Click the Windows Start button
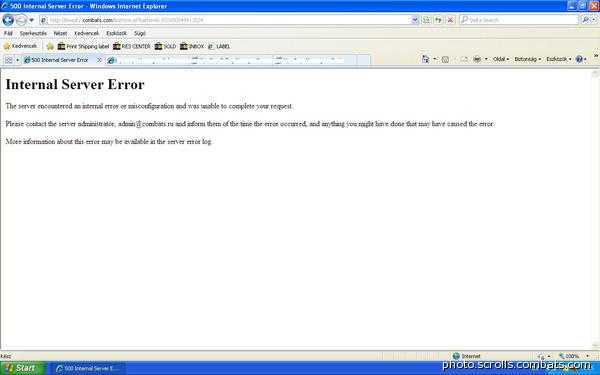600x375 pixels. (22, 368)
